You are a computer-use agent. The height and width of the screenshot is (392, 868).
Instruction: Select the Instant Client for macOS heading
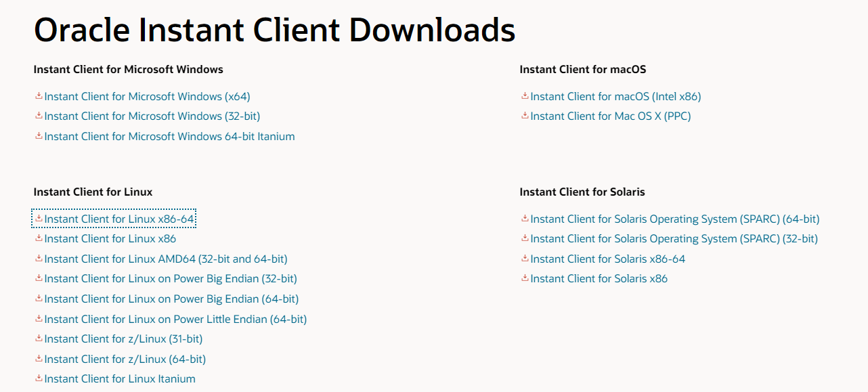coord(583,70)
